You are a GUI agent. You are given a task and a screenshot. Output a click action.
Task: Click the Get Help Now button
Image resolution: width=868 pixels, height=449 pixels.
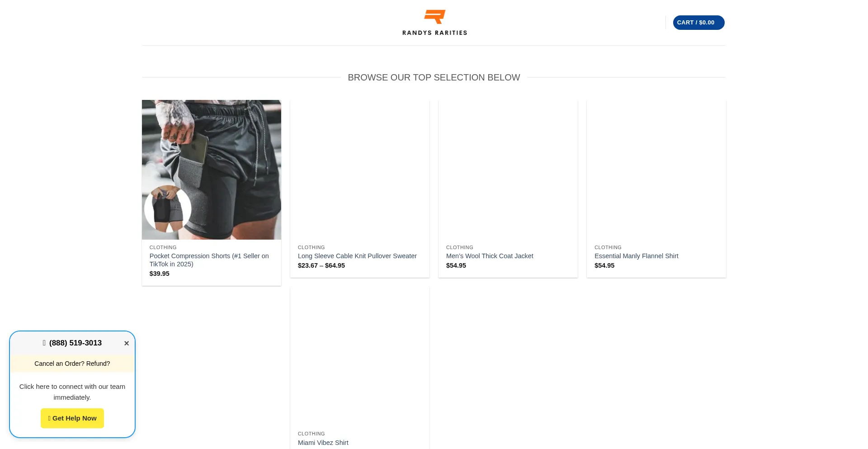(x=72, y=418)
